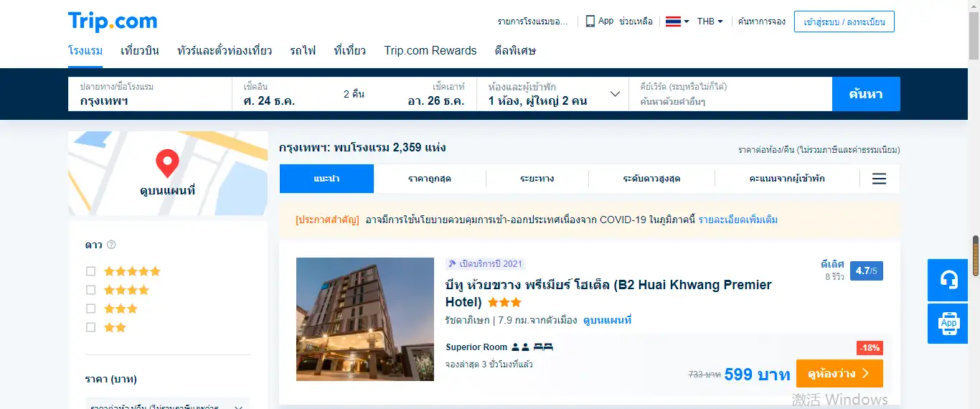Sort by คะแนนจากผู้เข้าพัก guest score
Screen dimensions: 980x409
[x=787, y=179]
